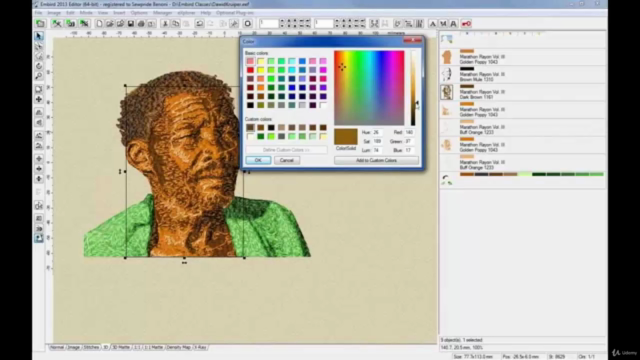Click the move cross tool in left toolbar

pyautogui.click(x=39, y=99)
